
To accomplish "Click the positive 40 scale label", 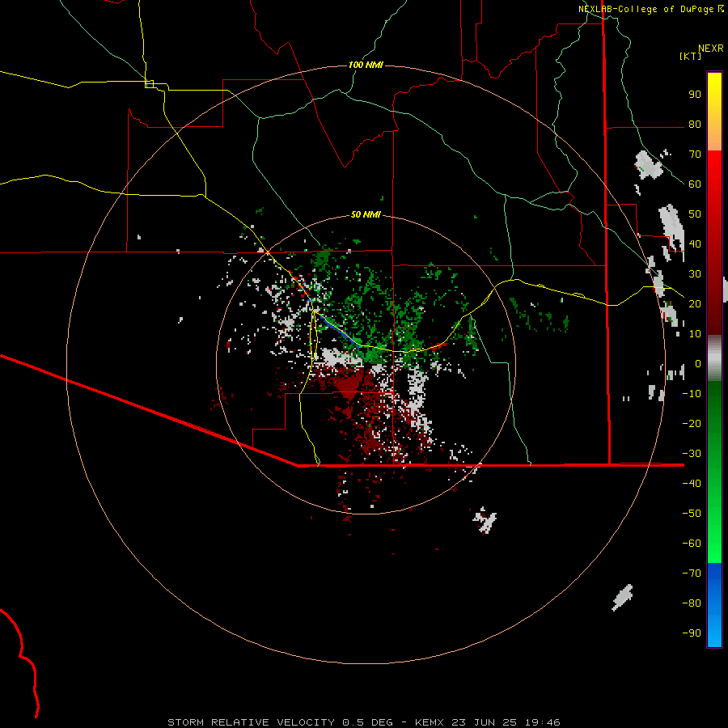I will pyautogui.click(x=695, y=244).
